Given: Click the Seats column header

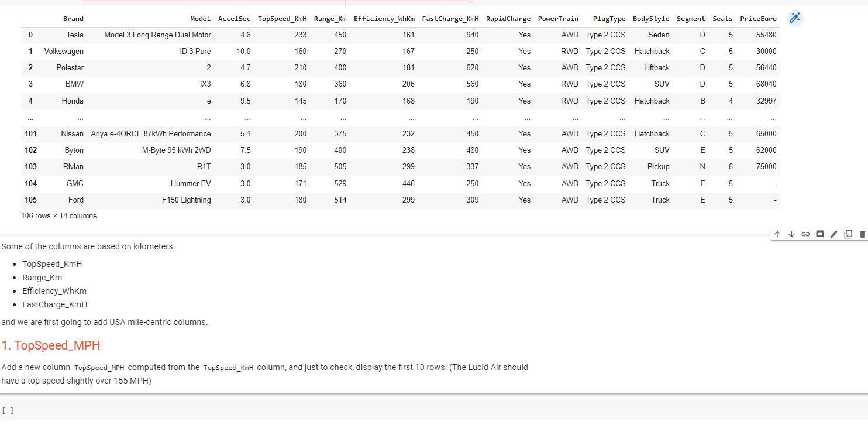Looking at the screenshot, I should click(722, 19).
